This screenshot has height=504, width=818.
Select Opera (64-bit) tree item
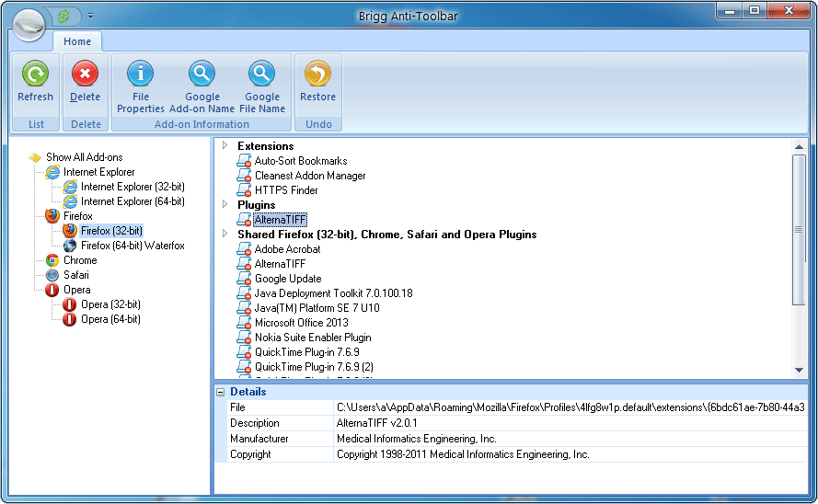coord(110,319)
